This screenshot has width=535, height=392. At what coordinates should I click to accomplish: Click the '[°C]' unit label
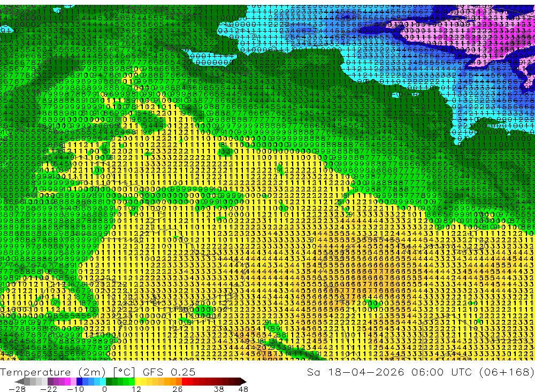click(124, 372)
